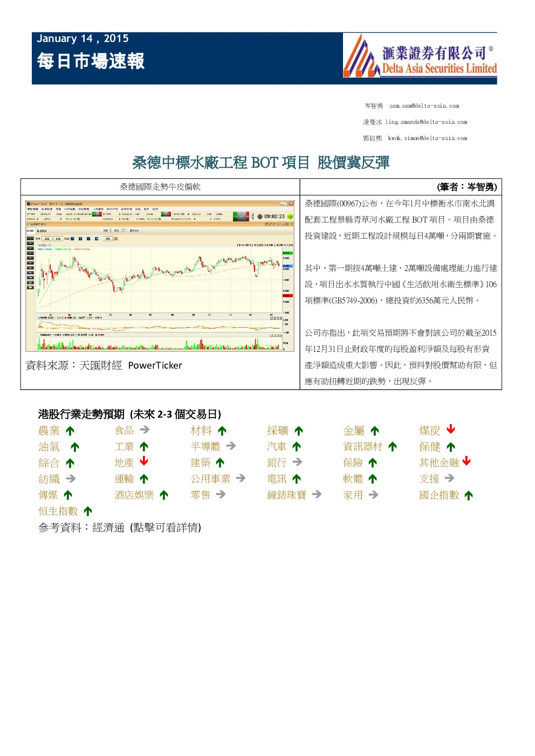Click the green up arrow beside 傳媒
Viewport: 535px width, 756px height.
coord(68,495)
